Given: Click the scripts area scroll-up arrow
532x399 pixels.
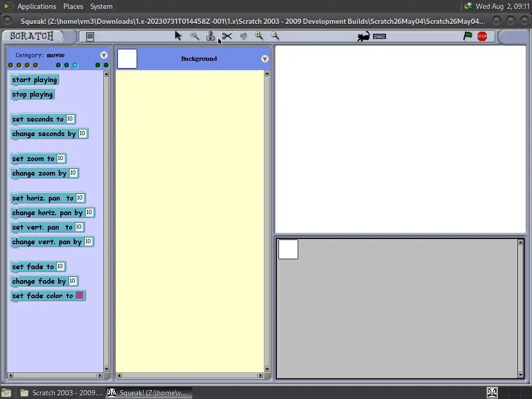Looking at the screenshot, I should (267, 74).
